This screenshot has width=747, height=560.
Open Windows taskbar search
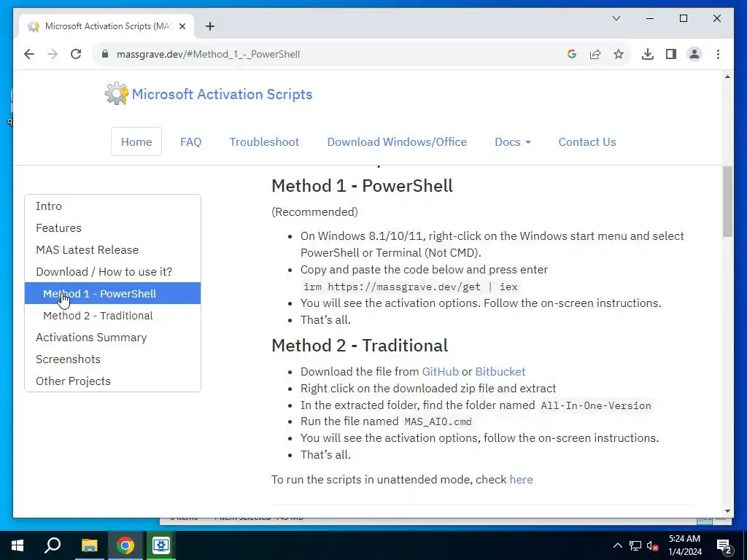(53, 545)
